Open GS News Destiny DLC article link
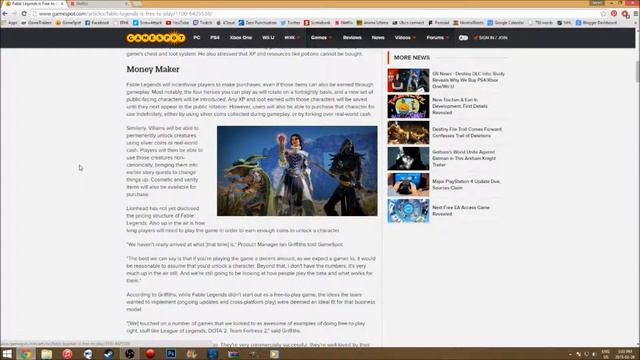640x360 pixels. tap(469, 80)
